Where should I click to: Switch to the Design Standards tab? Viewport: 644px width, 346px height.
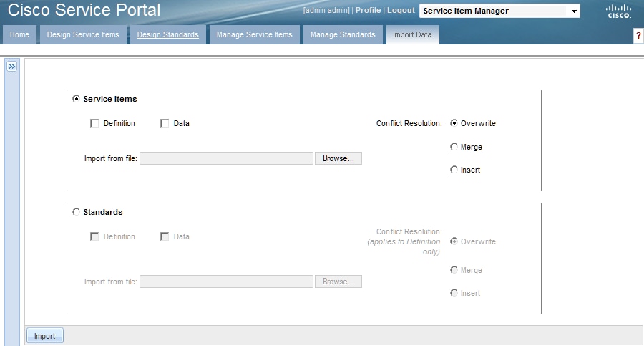click(168, 34)
